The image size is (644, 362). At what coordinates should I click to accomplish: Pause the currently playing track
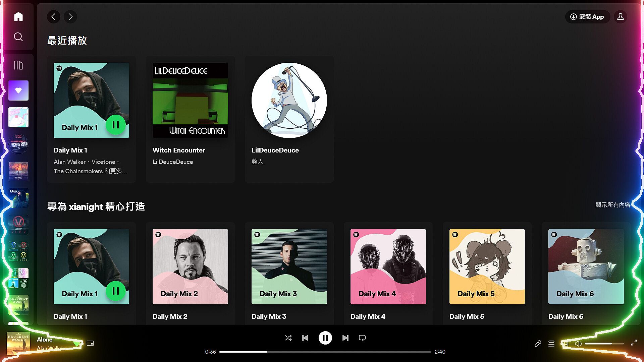pyautogui.click(x=325, y=338)
